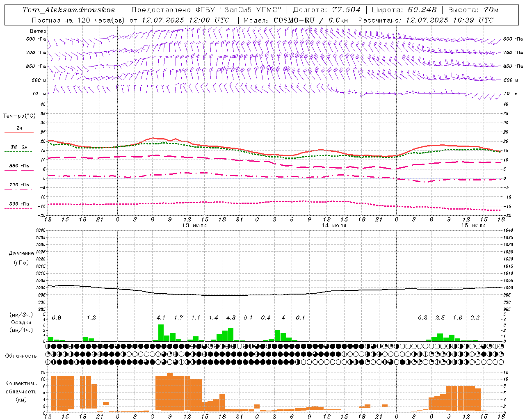Click the red solid 2м legend line
The width and height of the screenshot is (525, 420).
tap(19, 133)
